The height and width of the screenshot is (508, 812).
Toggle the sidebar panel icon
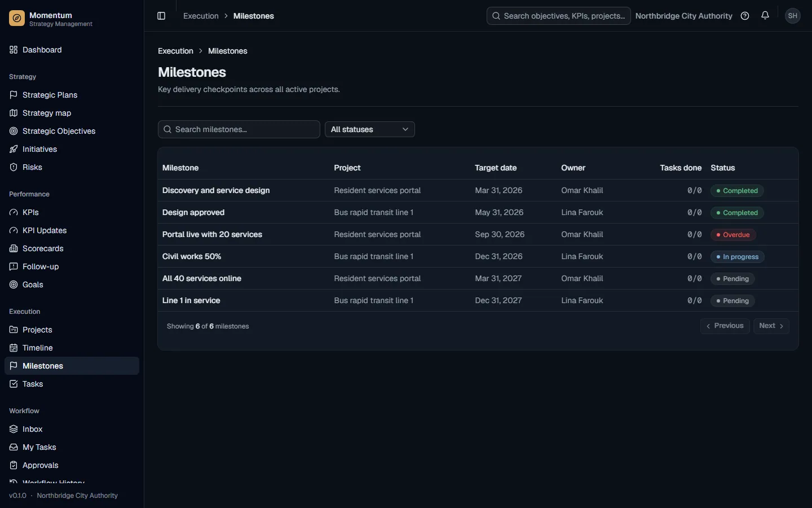tap(161, 16)
